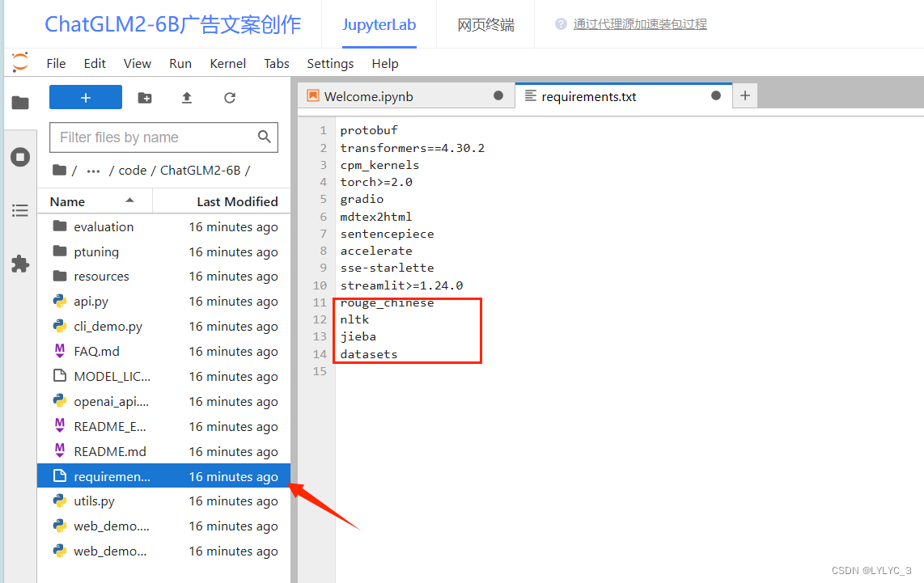The width and height of the screenshot is (924, 583).
Task: Add a new launcher tab
Action: (745, 96)
